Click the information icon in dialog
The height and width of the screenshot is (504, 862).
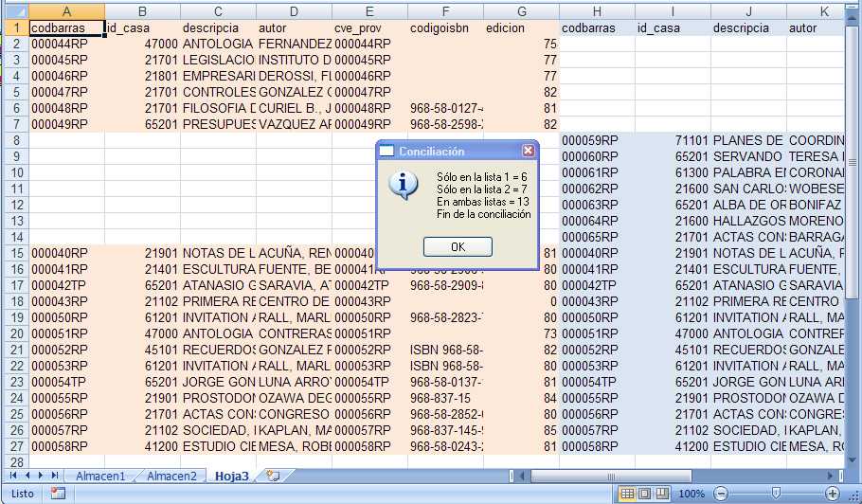(404, 186)
